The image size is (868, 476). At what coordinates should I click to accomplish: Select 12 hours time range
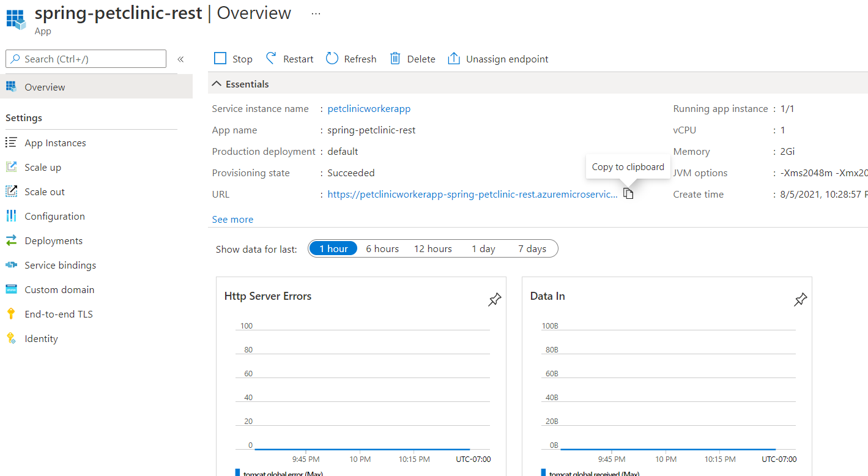coord(433,248)
